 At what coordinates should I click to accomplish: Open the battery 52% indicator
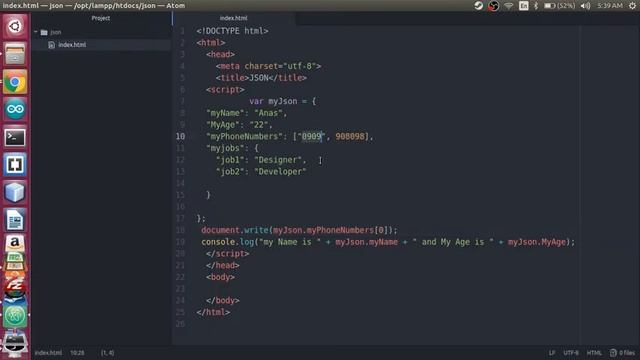click(x=560, y=6)
